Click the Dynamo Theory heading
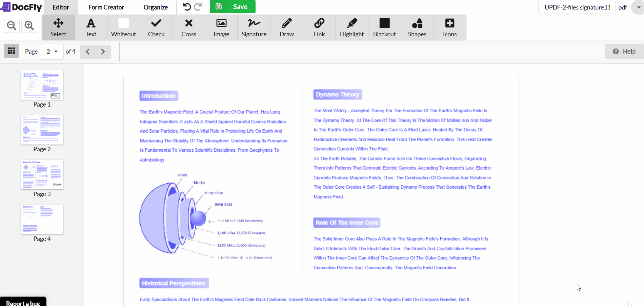 coord(338,95)
